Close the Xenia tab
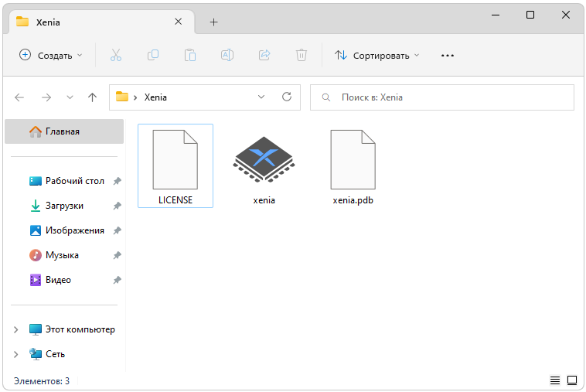The height and width of the screenshot is (392, 586). pyautogui.click(x=179, y=22)
